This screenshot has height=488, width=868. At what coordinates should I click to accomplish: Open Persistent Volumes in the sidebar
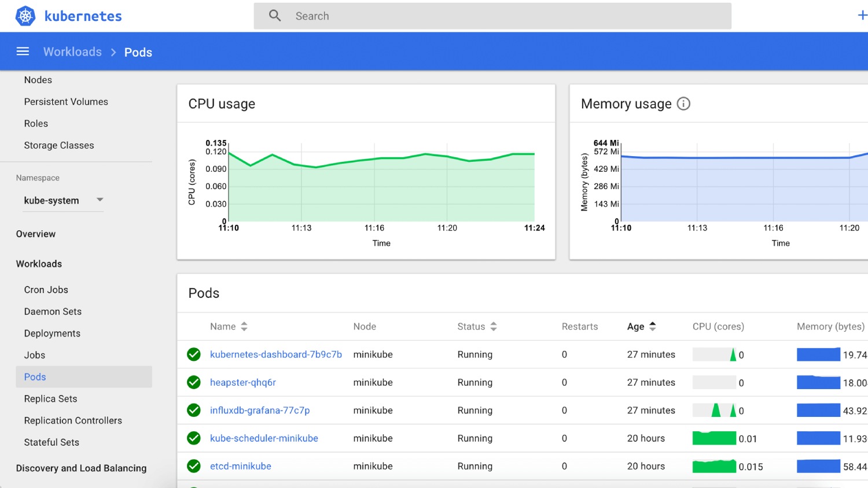(x=66, y=102)
